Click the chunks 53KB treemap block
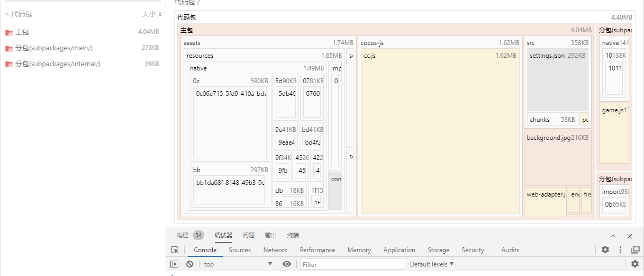The height and width of the screenshot is (276, 644). pos(552,120)
